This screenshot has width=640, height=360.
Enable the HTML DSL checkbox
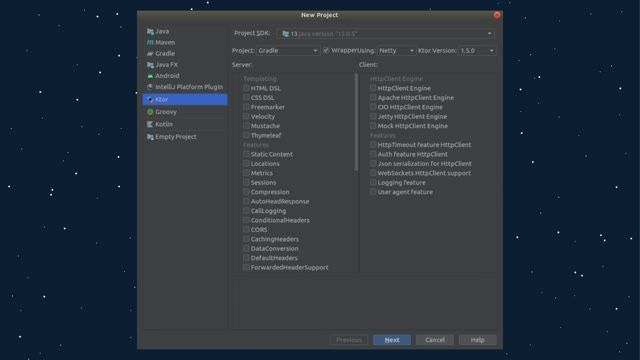pyautogui.click(x=246, y=88)
